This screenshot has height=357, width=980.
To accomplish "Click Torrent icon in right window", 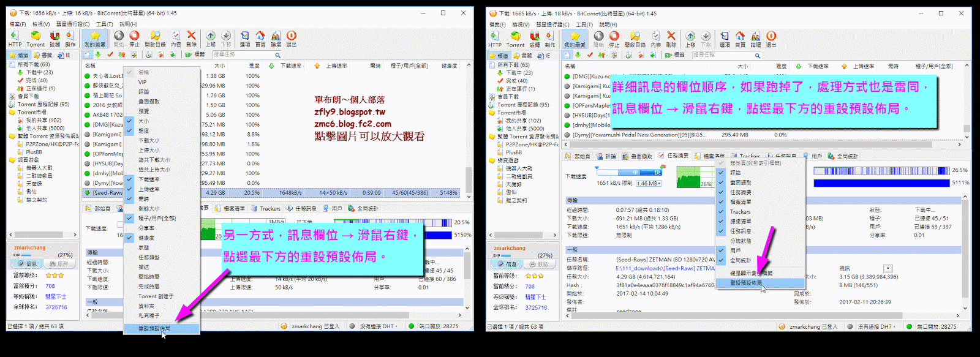I will click(x=515, y=39).
